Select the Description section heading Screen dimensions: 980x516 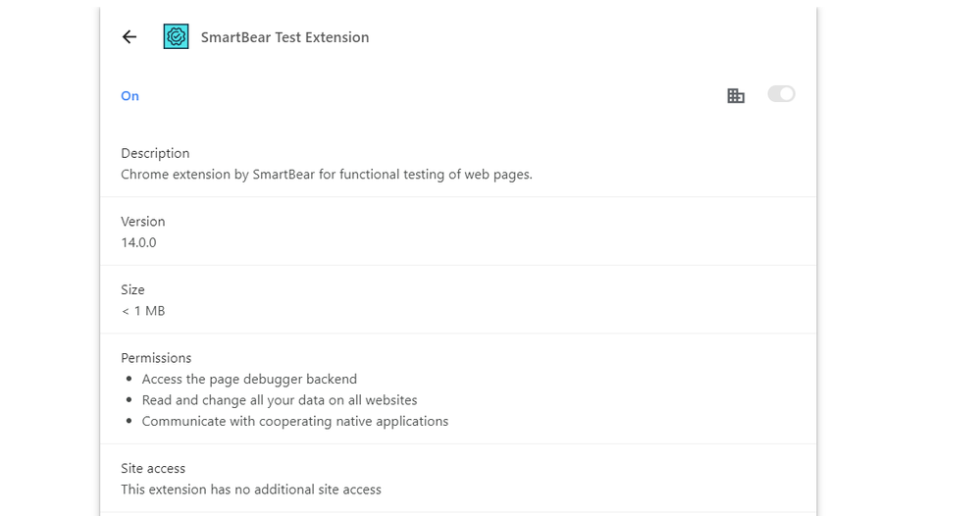[155, 153]
